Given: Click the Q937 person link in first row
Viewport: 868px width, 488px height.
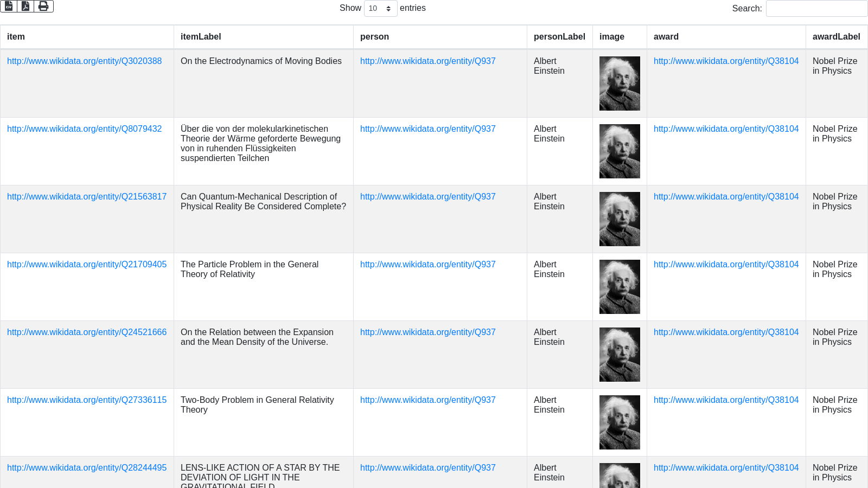Looking at the screenshot, I should tap(427, 61).
